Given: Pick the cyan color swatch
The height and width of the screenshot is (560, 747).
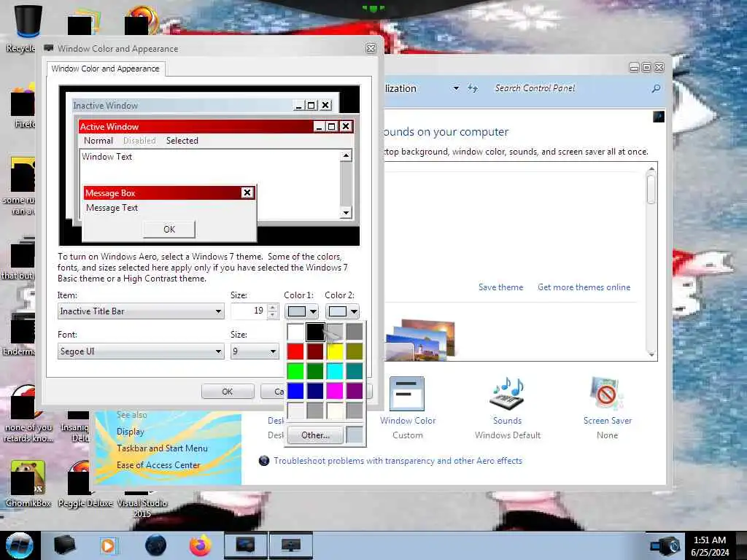Looking at the screenshot, I should tap(334, 371).
